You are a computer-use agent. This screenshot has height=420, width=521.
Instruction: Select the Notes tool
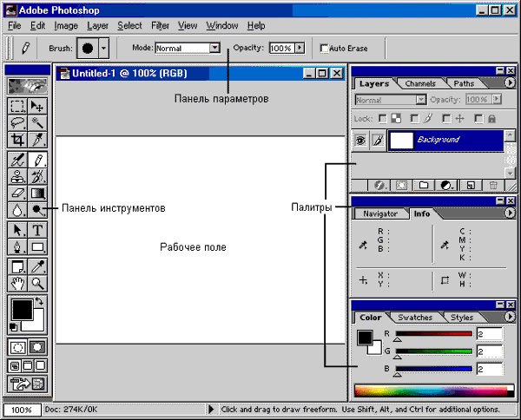[x=17, y=266]
